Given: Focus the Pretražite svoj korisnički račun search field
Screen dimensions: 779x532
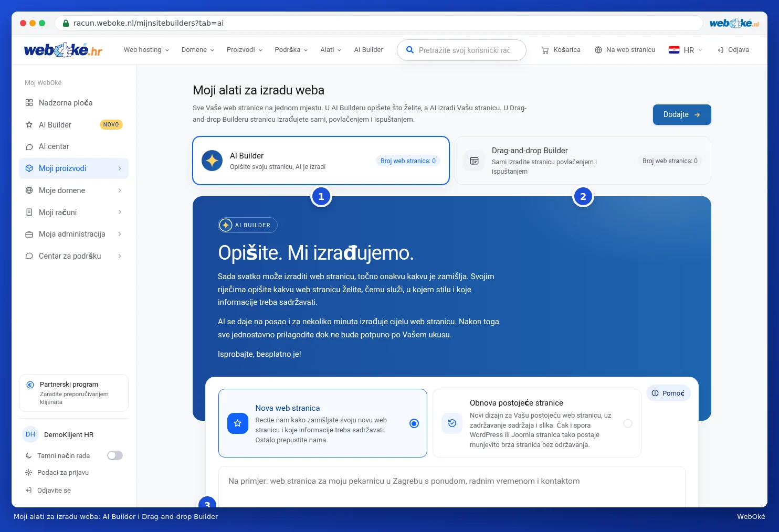Looking at the screenshot, I should (462, 50).
